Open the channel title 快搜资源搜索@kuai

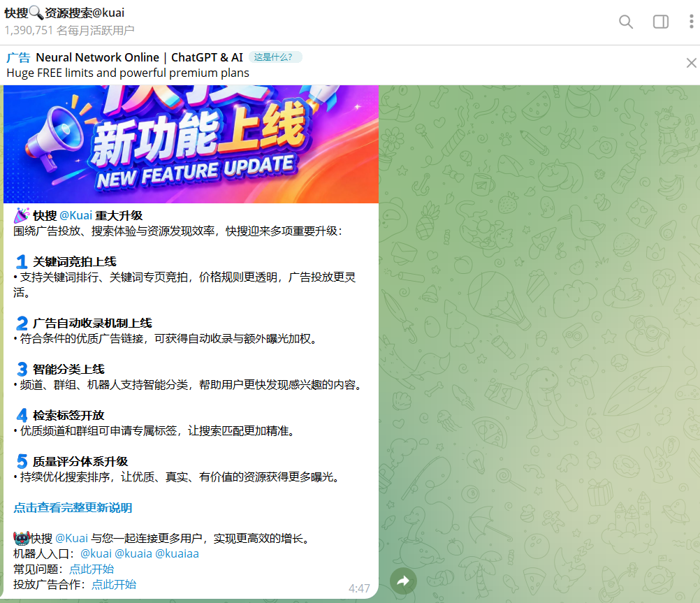click(x=64, y=13)
